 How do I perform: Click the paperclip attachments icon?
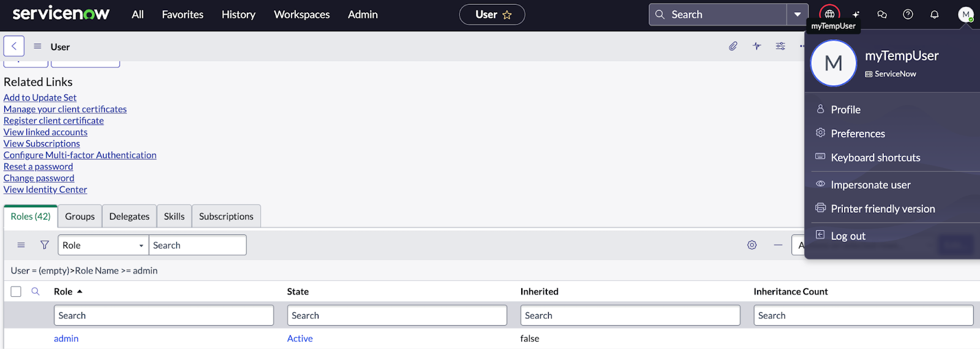coord(733,46)
